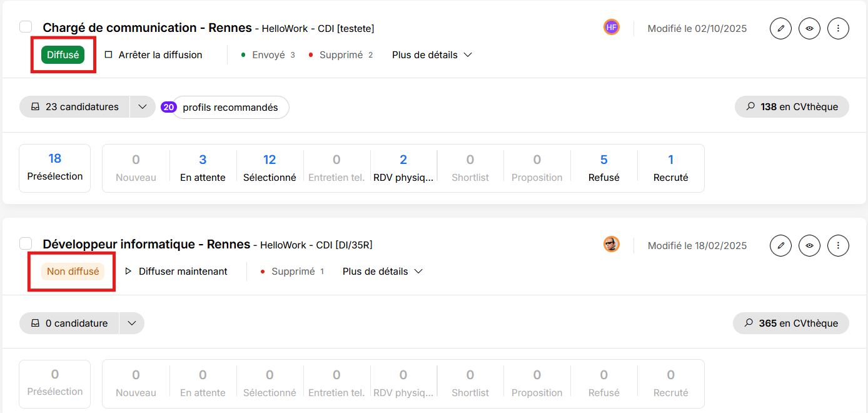Screen dimensions: 868x413
Task: Expand Plus de détails for Développeur informatique
Action: click(383, 272)
